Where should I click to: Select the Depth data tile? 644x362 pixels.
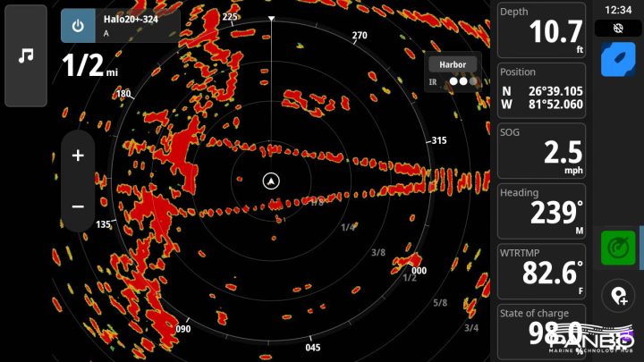[541, 29]
